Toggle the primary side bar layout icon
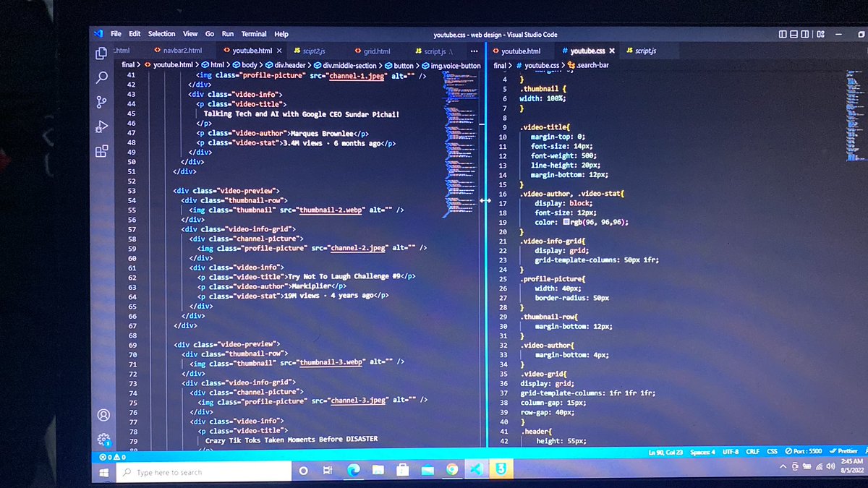Viewport: 868px width, 488px height. [783, 34]
